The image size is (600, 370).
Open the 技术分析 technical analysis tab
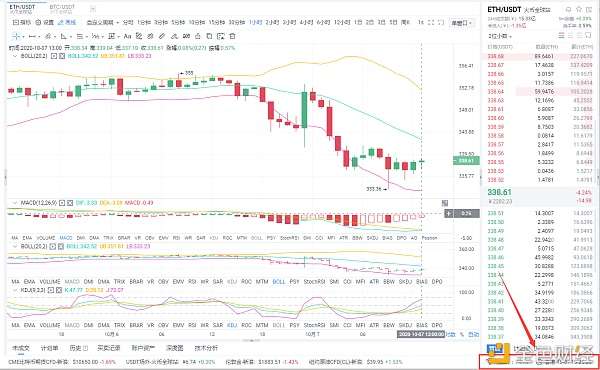(x=206, y=348)
